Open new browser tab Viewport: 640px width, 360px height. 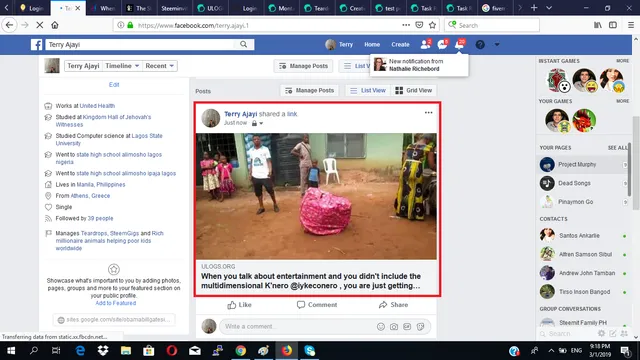click(x=534, y=8)
